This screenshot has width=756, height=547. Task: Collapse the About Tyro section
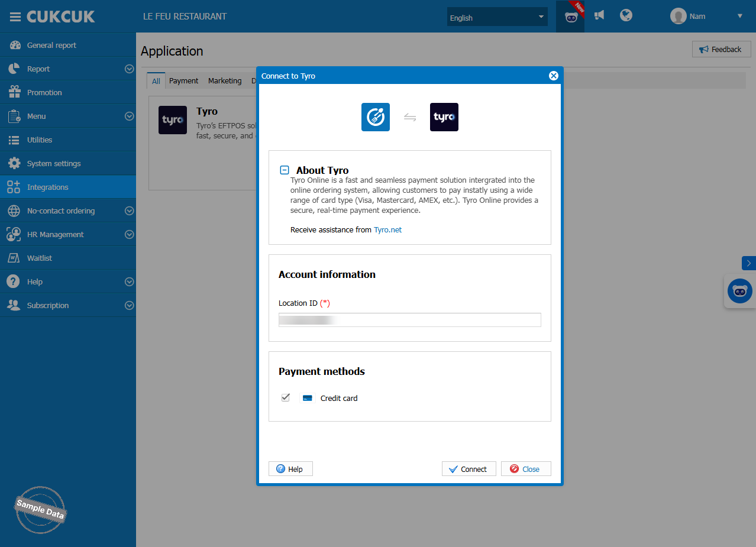[x=285, y=170]
